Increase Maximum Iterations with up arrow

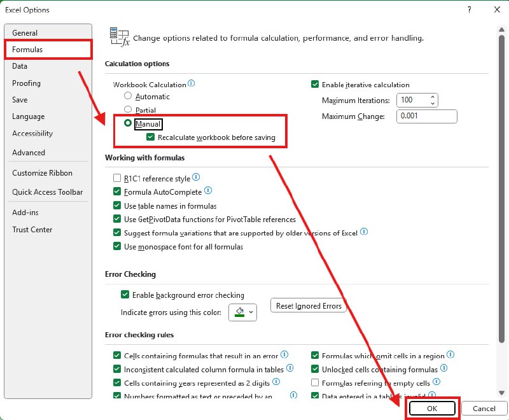(433, 97)
